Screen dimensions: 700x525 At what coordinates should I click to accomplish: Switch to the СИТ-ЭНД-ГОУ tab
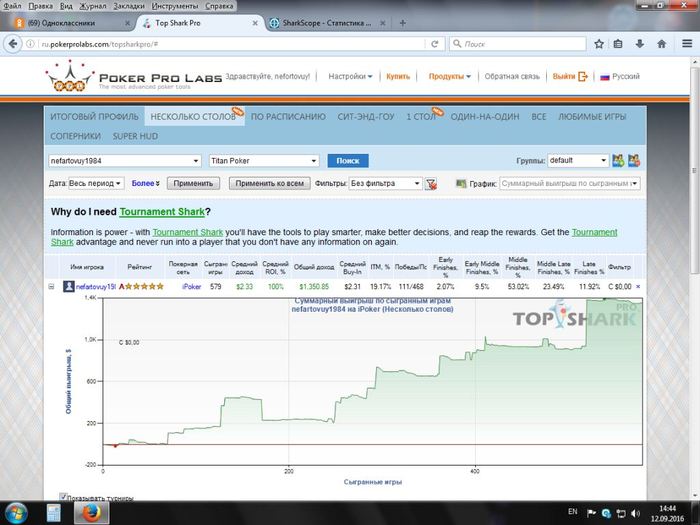(366, 117)
